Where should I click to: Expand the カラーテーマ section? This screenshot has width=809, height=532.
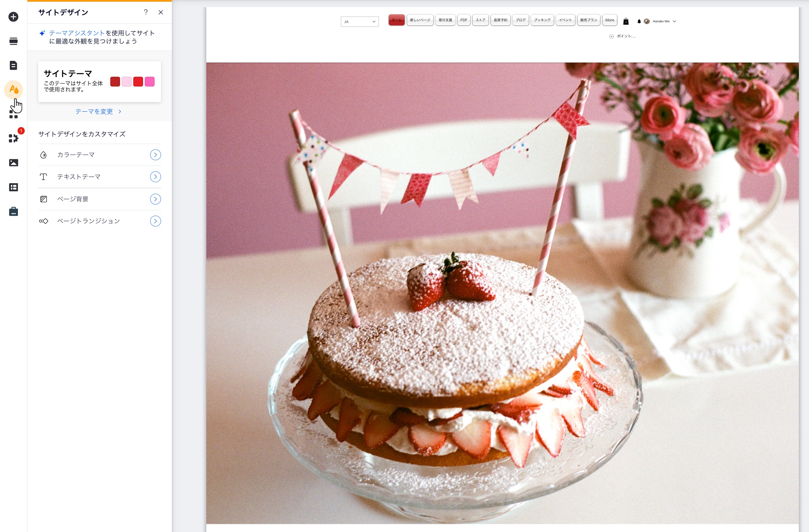pos(155,155)
